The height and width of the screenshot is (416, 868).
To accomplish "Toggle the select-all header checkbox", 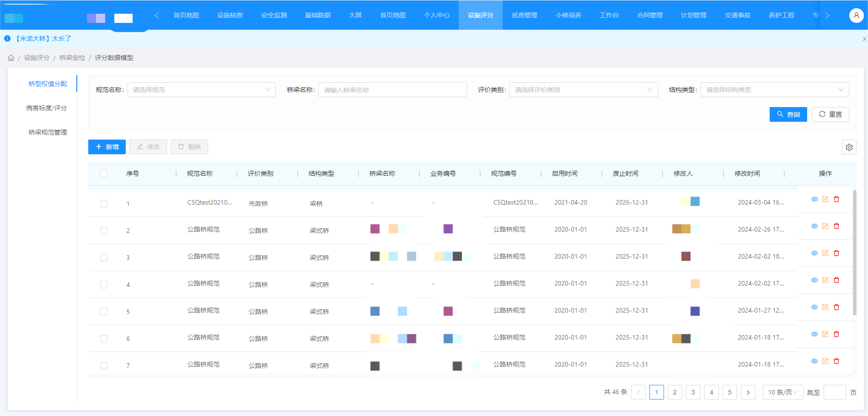I will (104, 173).
